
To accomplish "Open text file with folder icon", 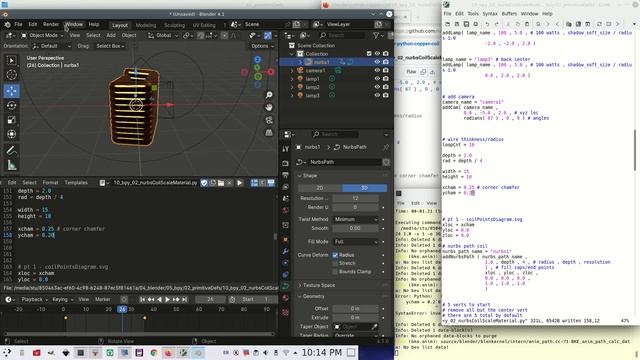I will [221, 183].
